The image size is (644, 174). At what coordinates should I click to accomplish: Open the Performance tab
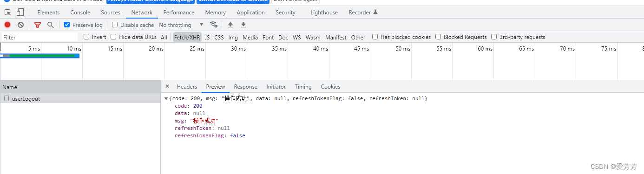(x=179, y=13)
